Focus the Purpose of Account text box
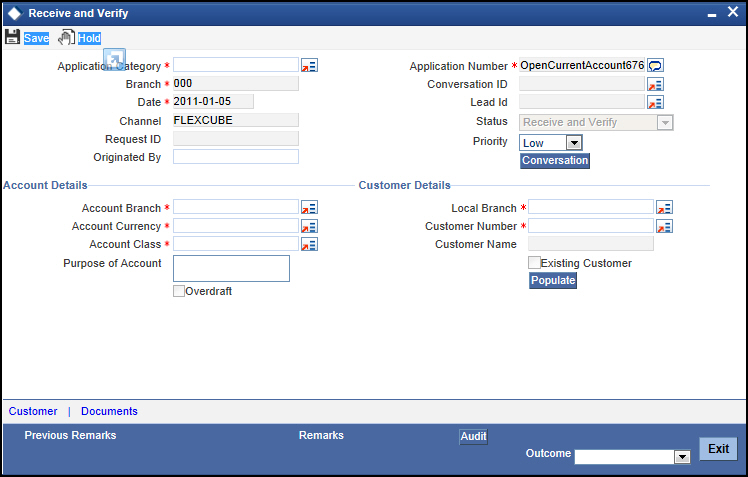 click(x=231, y=268)
